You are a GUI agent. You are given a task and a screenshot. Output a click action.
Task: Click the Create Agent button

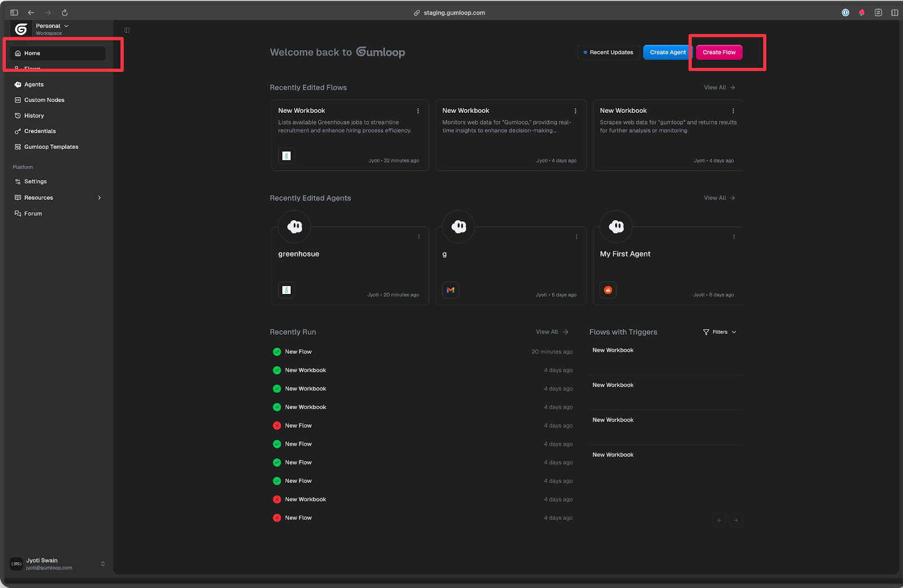tap(667, 52)
